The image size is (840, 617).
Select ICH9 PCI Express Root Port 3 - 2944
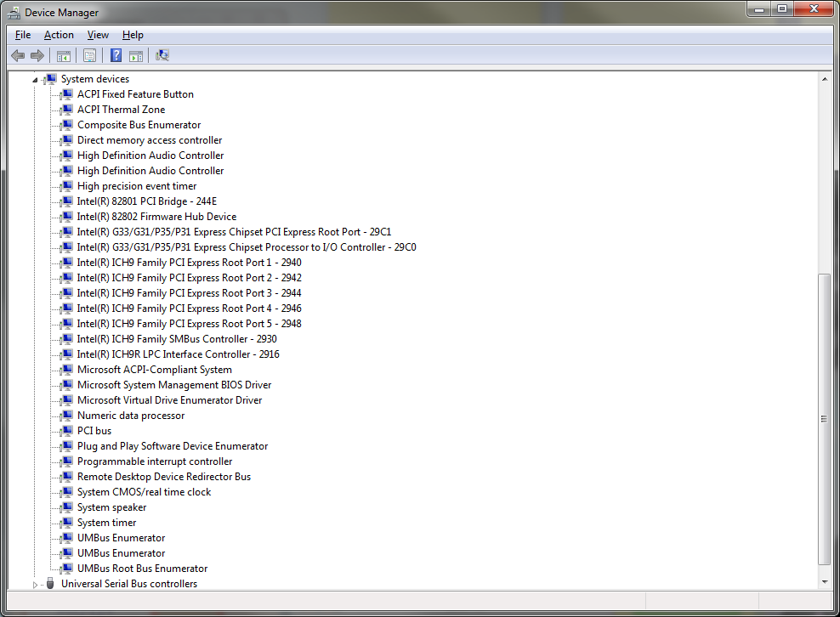pyautogui.click(x=189, y=293)
